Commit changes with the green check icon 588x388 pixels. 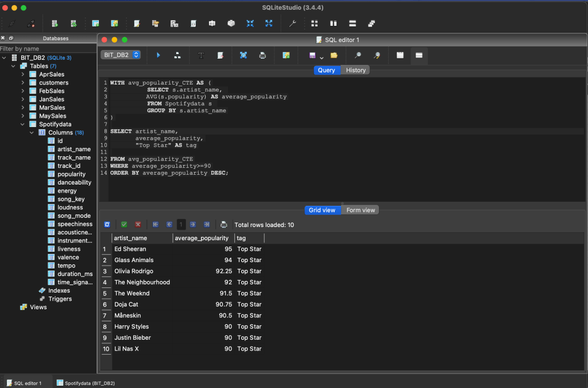tap(124, 225)
